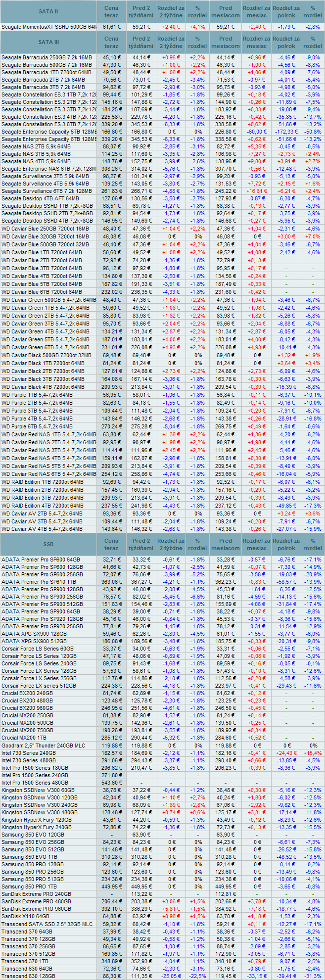Click "Kingston SSDNow V300 60GB"
The image size is (325, 980).
38,790
